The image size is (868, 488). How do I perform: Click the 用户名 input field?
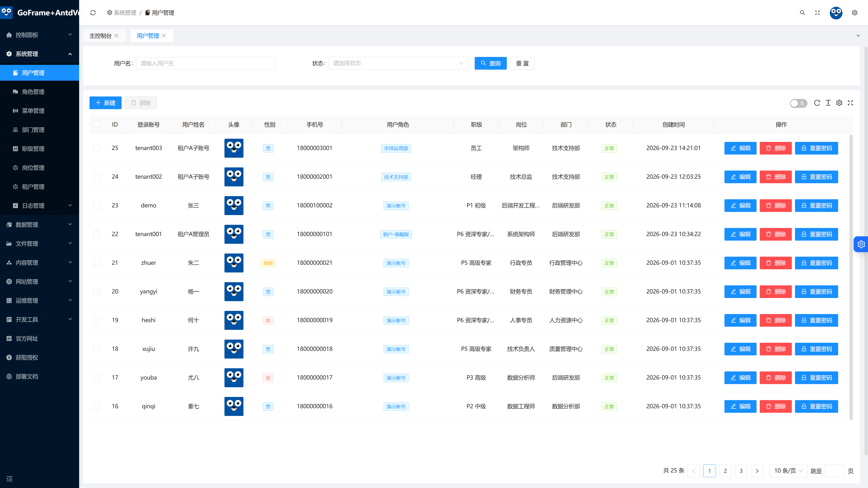point(206,63)
